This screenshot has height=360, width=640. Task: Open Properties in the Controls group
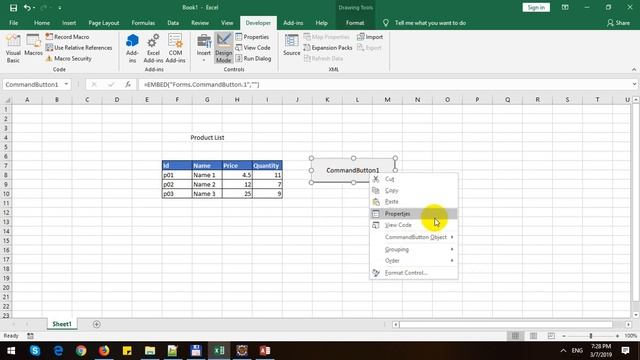[x=252, y=37]
